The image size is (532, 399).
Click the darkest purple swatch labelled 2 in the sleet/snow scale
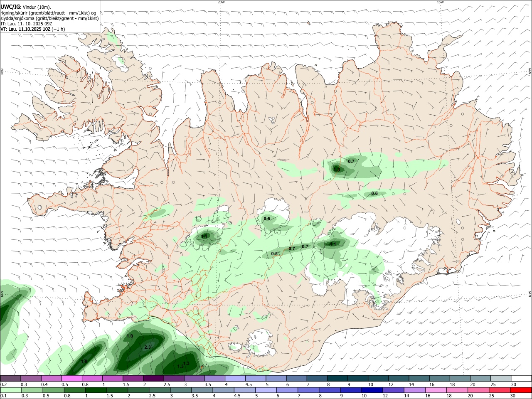(153, 378)
